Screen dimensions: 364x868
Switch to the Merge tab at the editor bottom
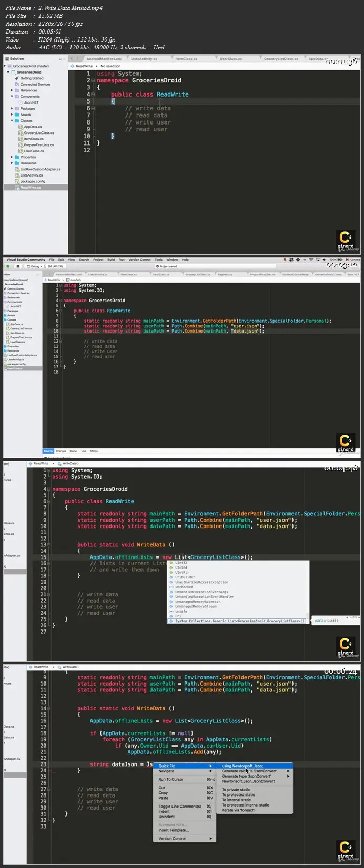click(x=94, y=451)
